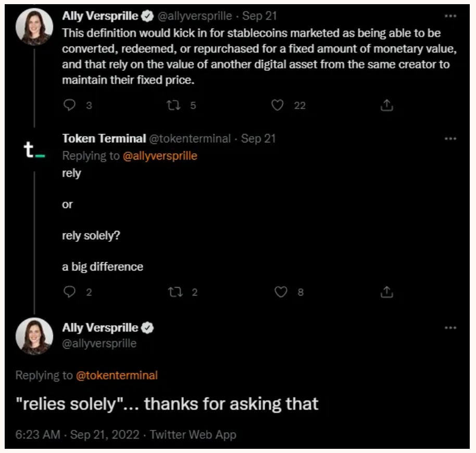The height and width of the screenshot is (453, 476).
Task: Open the @allyversprille mention link
Action: pyautogui.click(x=160, y=156)
